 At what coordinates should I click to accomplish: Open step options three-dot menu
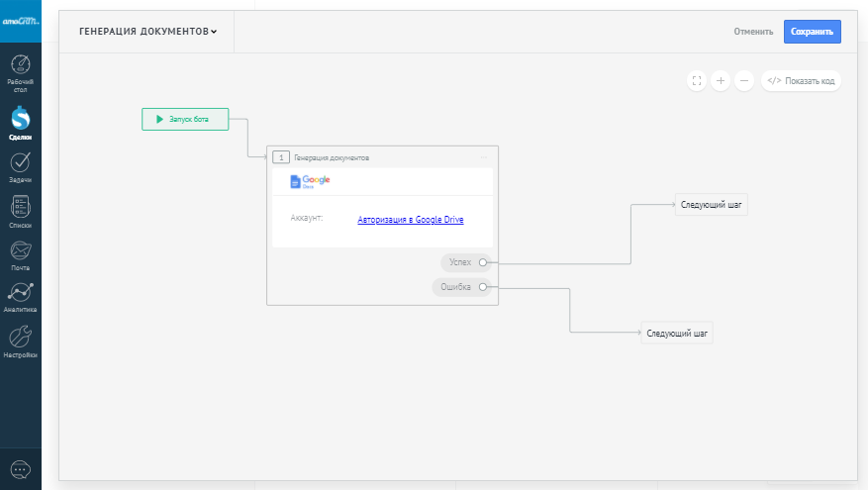[x=484, y=157]
